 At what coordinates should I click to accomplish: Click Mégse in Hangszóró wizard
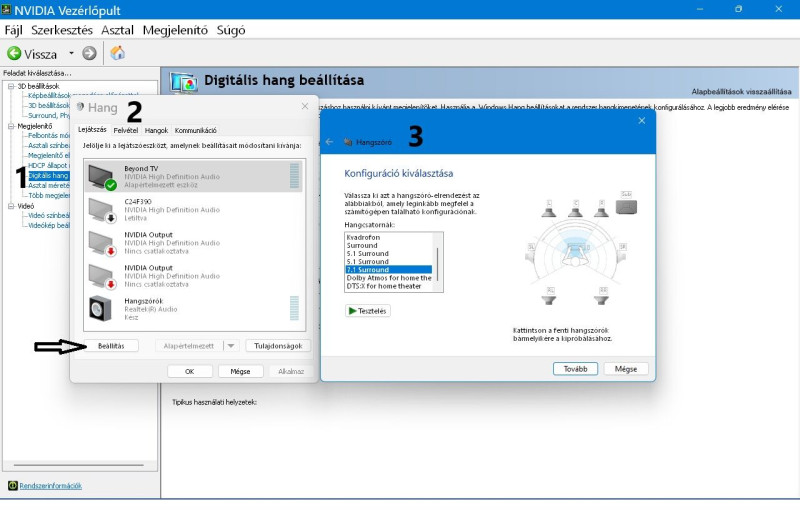[626, 369]
